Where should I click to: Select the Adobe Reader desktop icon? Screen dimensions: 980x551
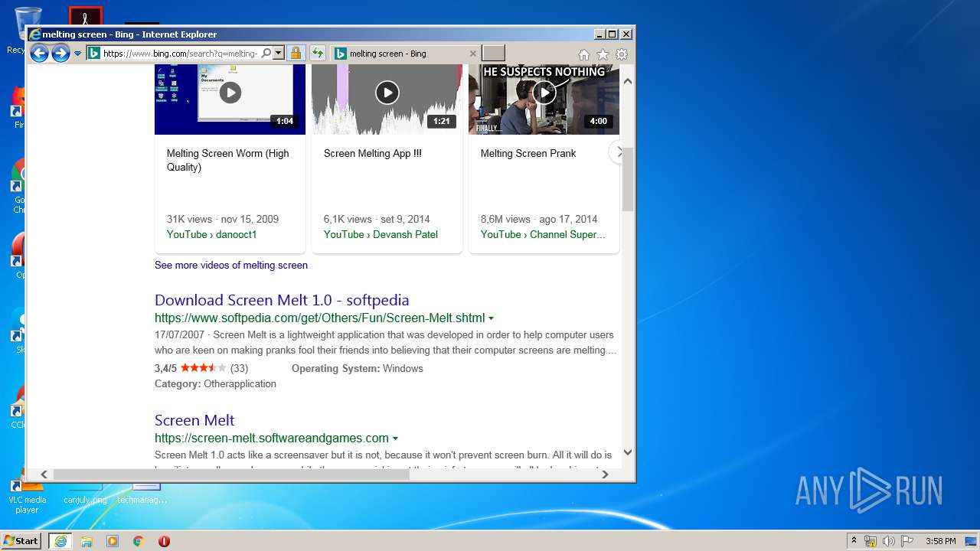[85, 15]
